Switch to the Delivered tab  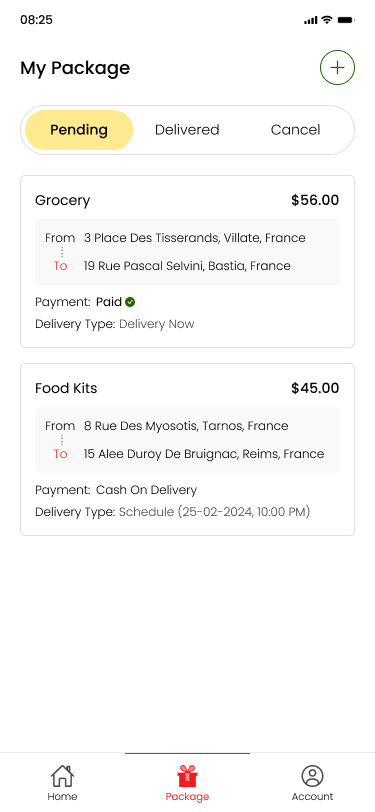coord(187,130)
